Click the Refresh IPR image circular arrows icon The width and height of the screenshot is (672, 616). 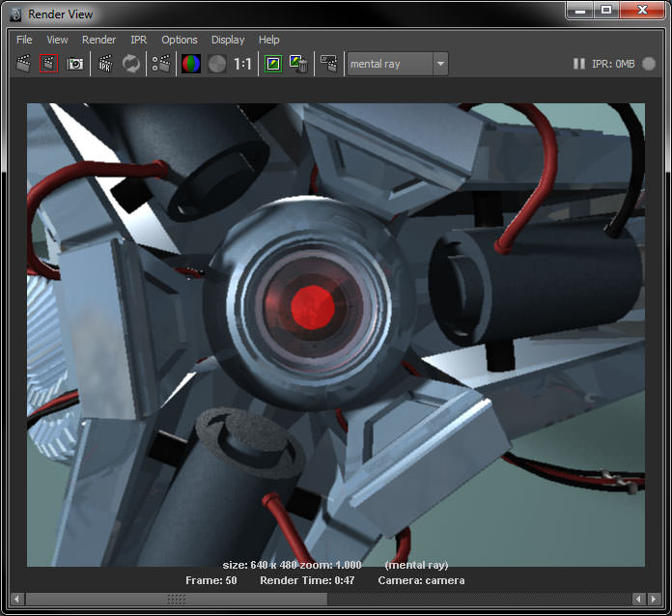click(131, 64)
